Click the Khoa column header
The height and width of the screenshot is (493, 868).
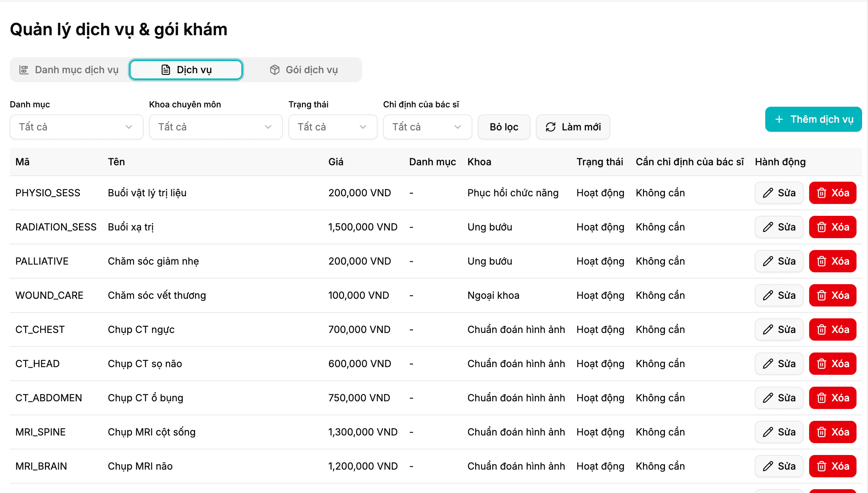click(479, 162)
